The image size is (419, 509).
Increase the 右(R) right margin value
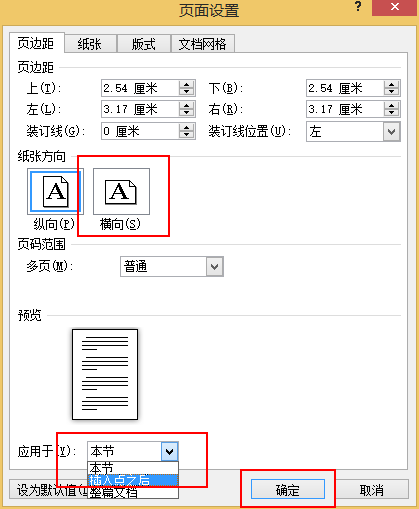click(x=392, y=105)
